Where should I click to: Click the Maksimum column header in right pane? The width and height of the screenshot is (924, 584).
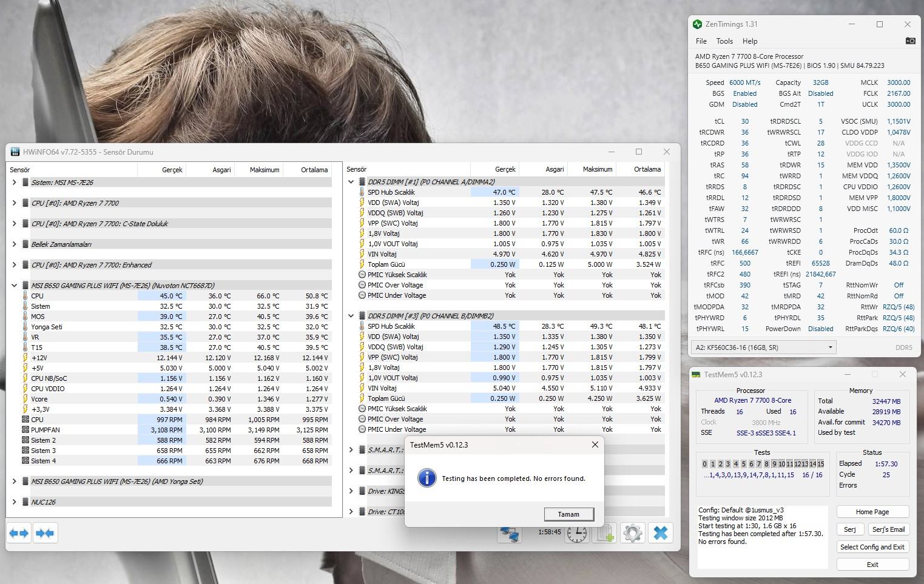pyautogui.click(x=592, y=169)
